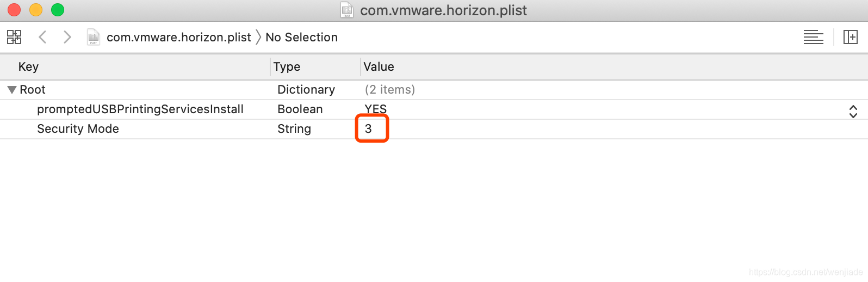Click the Key column header
This screenshot has width=868, height=282.
(x=28, y=67)
